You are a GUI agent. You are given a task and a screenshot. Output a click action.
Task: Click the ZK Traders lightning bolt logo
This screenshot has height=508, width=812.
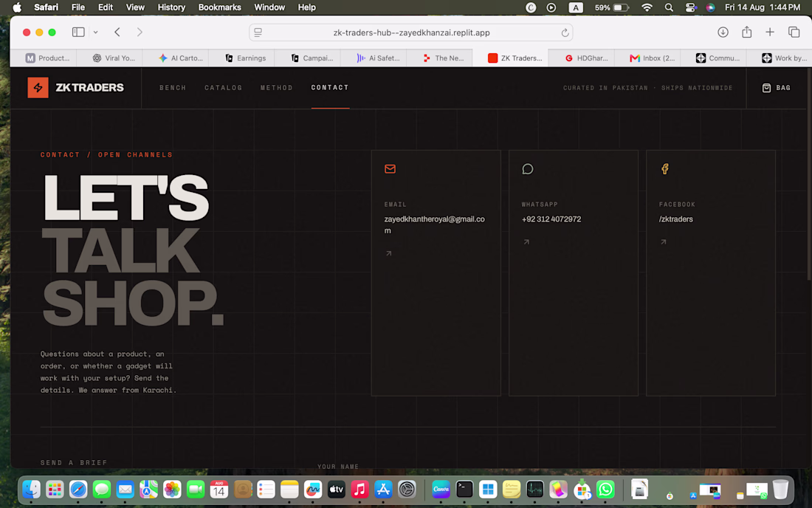pos(38,88)
